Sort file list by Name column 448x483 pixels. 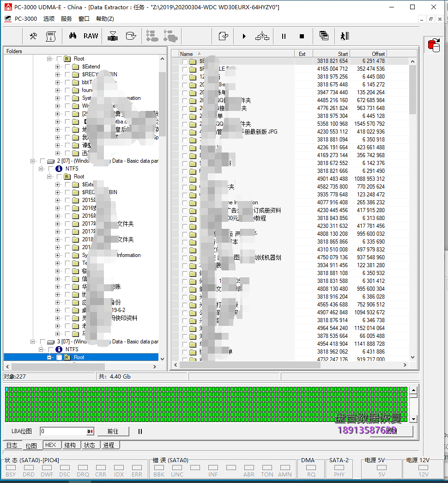(x=236, y=54)
